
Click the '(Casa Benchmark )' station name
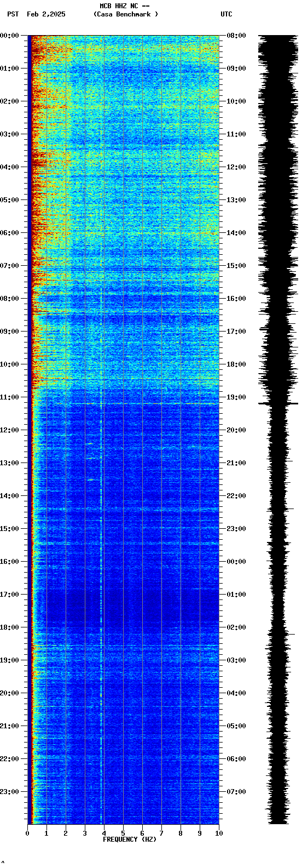coord(126,14)
